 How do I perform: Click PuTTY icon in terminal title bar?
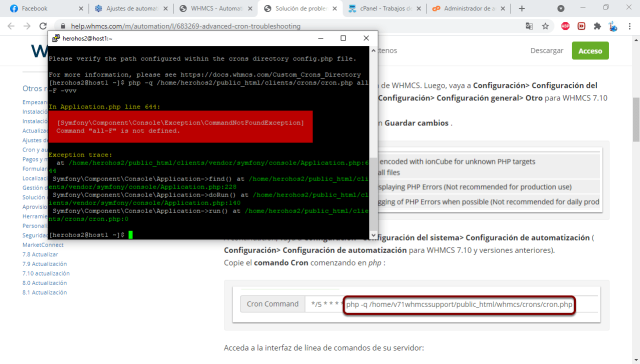(56, 38)
